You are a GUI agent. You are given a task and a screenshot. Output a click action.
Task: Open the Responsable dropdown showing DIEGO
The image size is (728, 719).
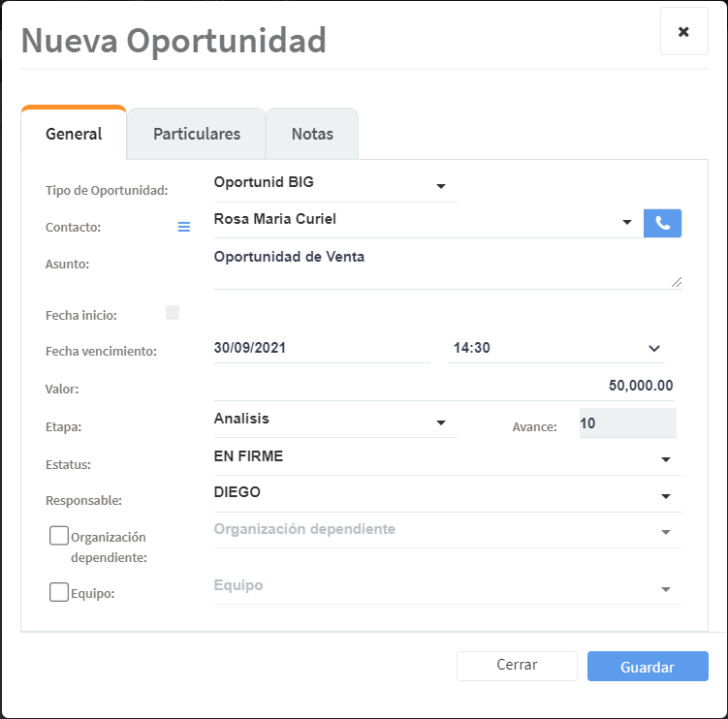[x=665, y=496]
